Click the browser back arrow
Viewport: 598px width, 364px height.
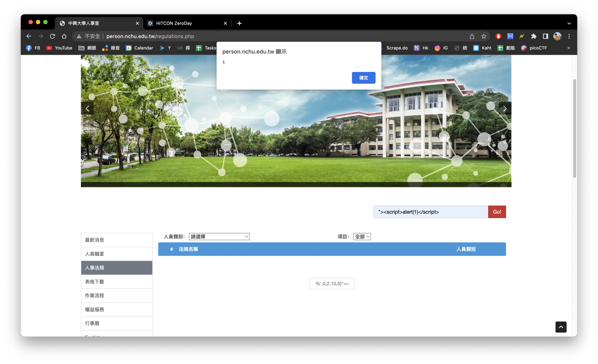pyautogui.click(x=29, y=36)
